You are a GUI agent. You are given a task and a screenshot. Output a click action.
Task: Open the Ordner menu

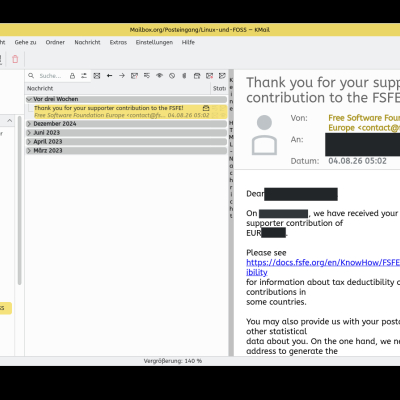(55, 42)
